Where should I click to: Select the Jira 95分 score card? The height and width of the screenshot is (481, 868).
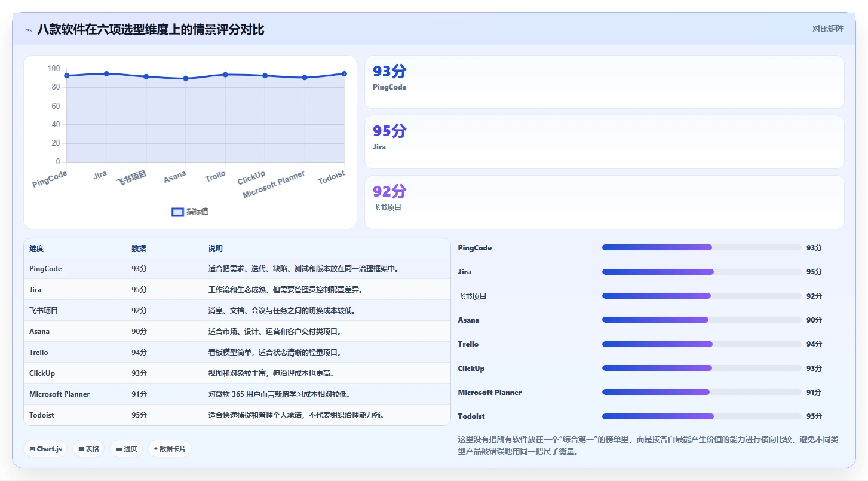[x=604, y=142]
